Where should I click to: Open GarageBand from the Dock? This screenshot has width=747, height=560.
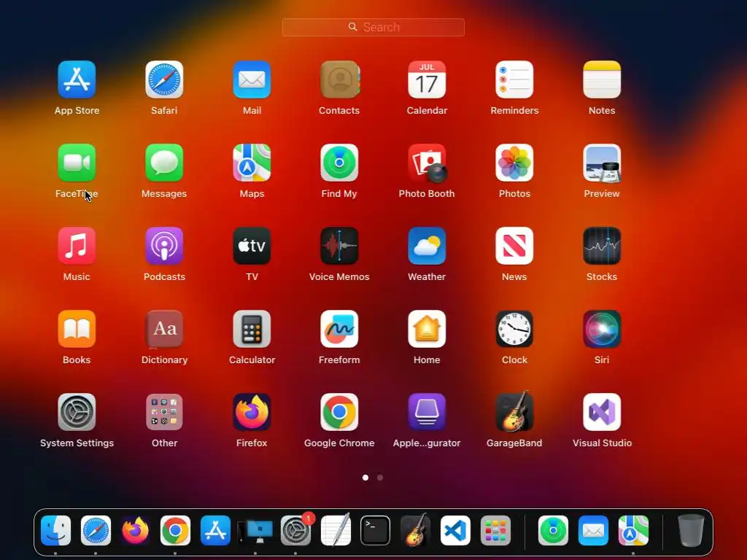coord(415,529)
